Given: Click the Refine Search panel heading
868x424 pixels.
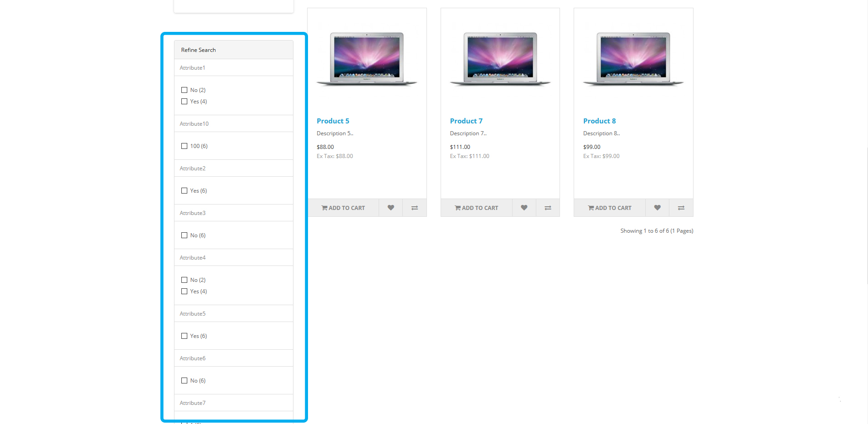Looking at the screenshot, I should 234,50.
